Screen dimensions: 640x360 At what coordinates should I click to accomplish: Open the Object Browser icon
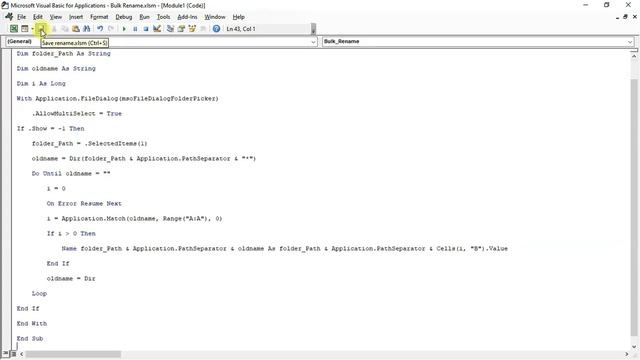[192, 29]
